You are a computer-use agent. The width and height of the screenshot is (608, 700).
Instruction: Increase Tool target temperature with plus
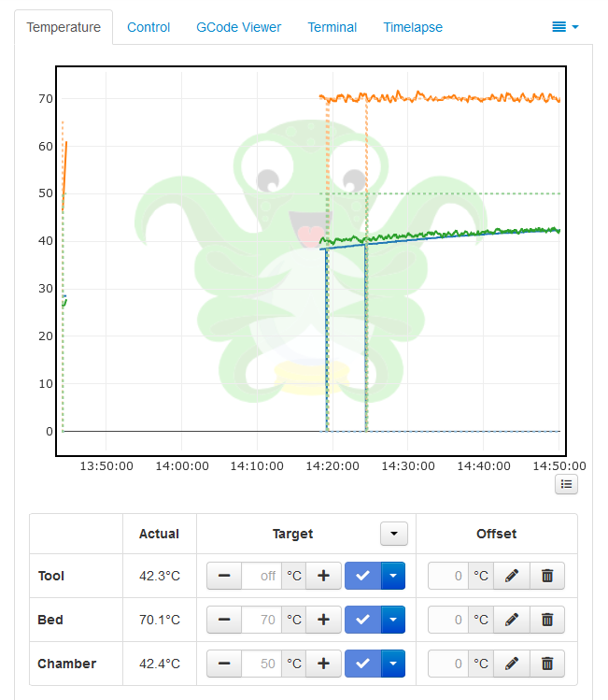click(x=323, y=576)
